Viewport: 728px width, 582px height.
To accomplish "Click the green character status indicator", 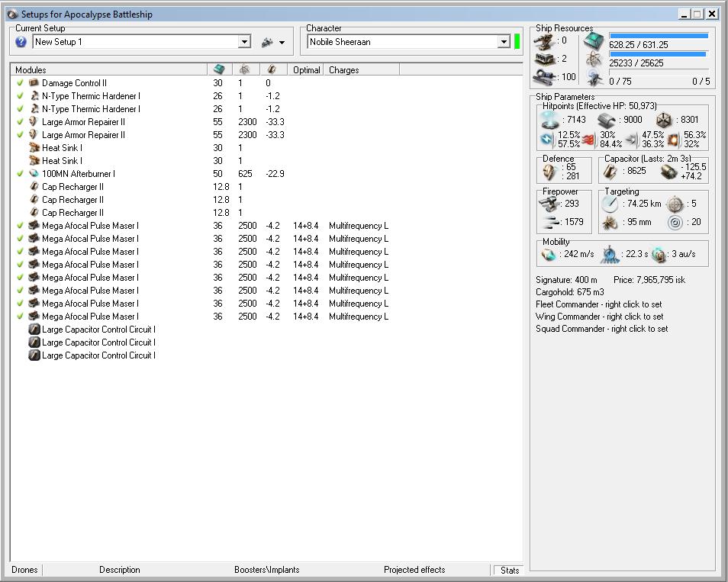I will tap(517, 42).
